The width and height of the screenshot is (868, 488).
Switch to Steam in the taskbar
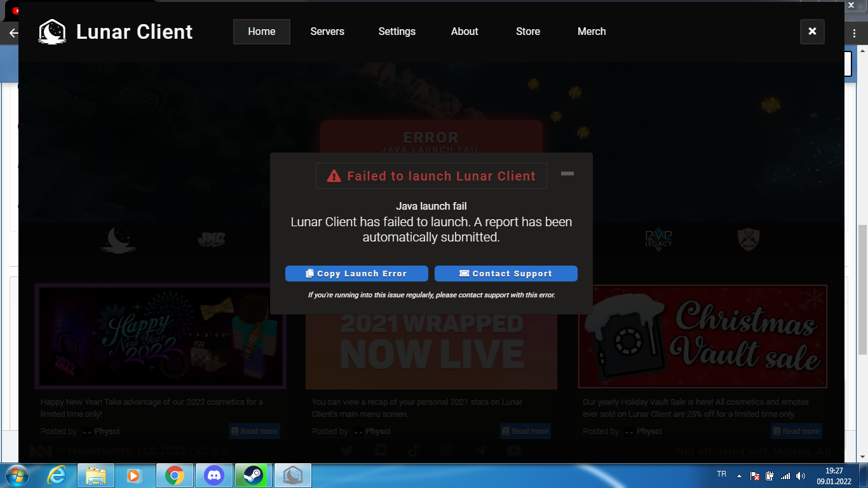(x=254, y=475)
